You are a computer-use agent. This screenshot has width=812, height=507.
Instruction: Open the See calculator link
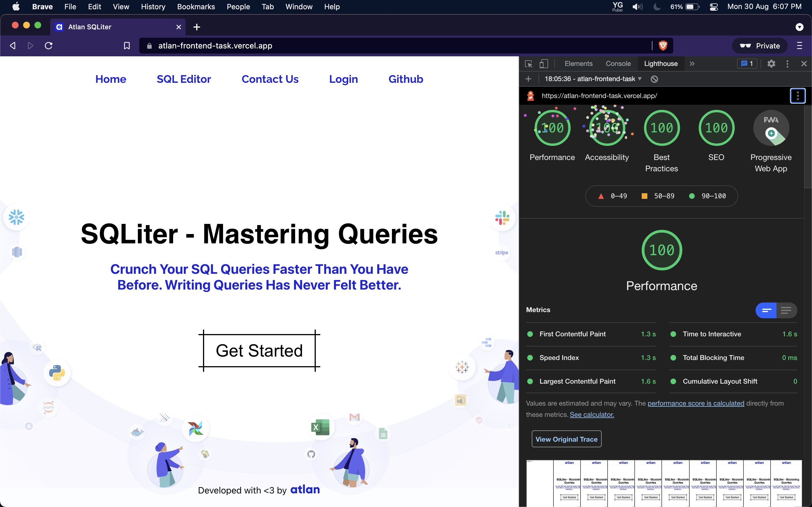tap(592, 414)
